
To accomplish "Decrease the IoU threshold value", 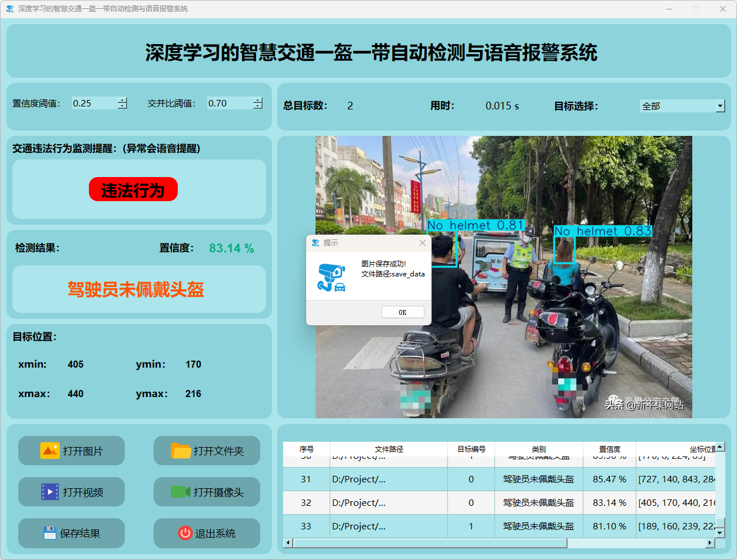I will 257,106.
